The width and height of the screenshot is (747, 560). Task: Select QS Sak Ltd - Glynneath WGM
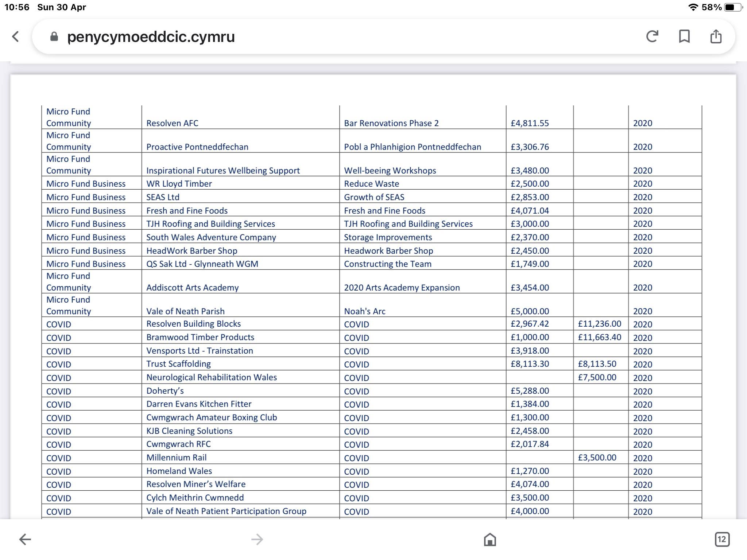pyautogui.click(x=202, y=264)
